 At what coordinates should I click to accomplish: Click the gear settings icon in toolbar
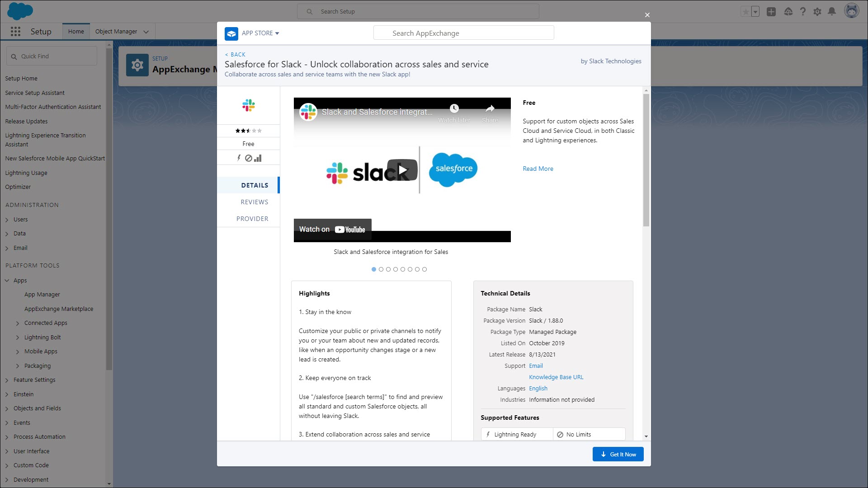(x=817, y=11)
